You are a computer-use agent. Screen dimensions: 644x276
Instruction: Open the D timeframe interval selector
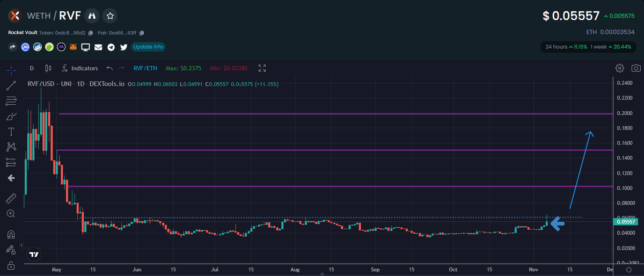(x=32, y=68)
